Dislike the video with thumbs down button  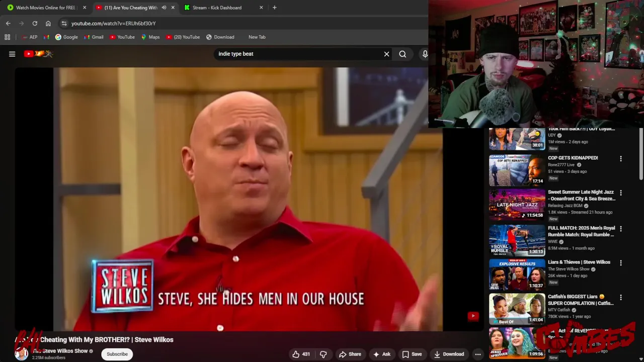click(x=324, y=354)
